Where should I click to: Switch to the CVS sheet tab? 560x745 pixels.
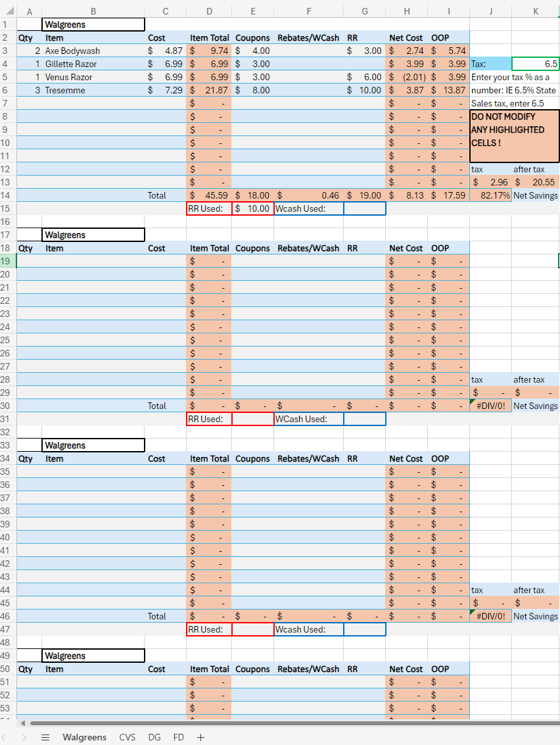point(128,737)
